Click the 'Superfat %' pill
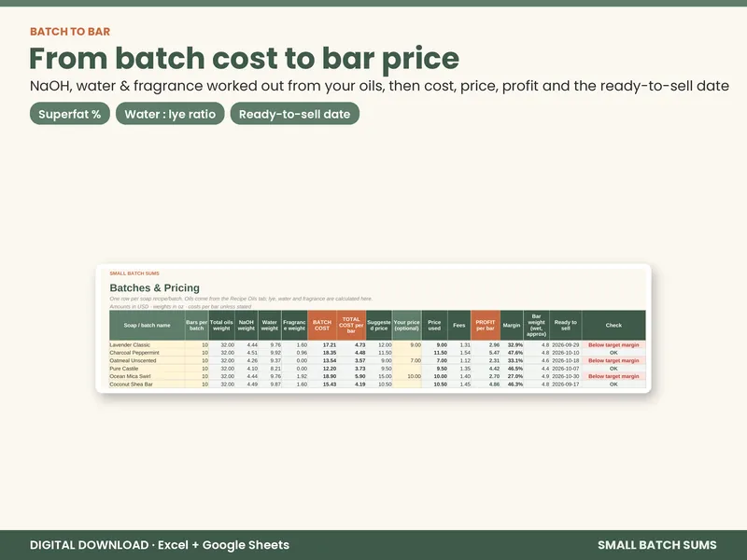The width and height of the screenshot is (747, 560). [x=69, y=114]
